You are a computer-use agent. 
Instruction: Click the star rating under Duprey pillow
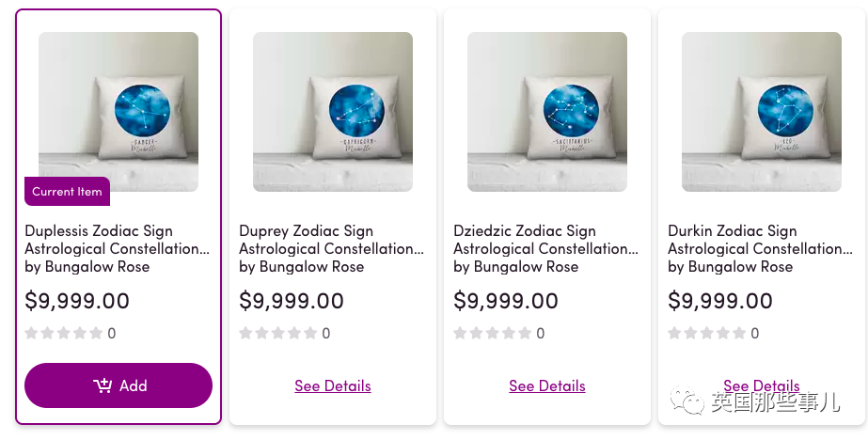pos(278,333)
